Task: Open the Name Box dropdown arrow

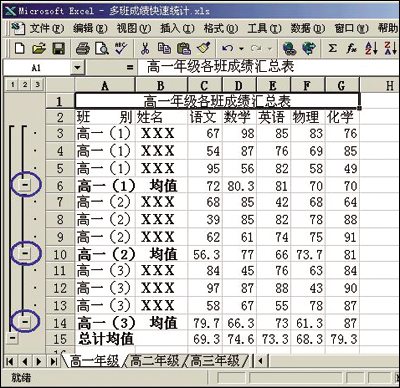Action: (77, 68)
